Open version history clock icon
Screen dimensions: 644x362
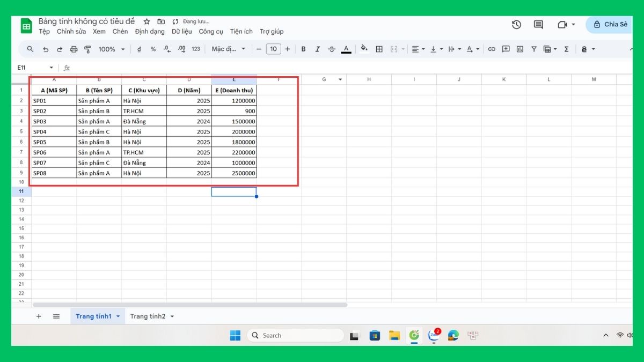coord(516,25)
